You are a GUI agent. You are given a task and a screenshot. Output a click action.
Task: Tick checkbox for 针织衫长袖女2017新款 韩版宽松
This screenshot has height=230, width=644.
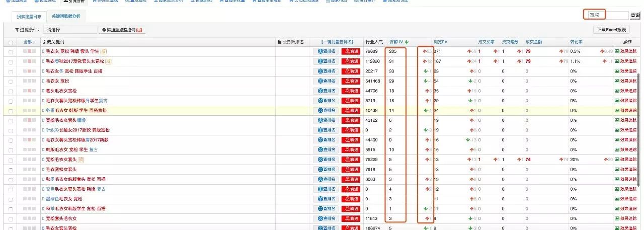pyautogui.click(x=11, y=130)
